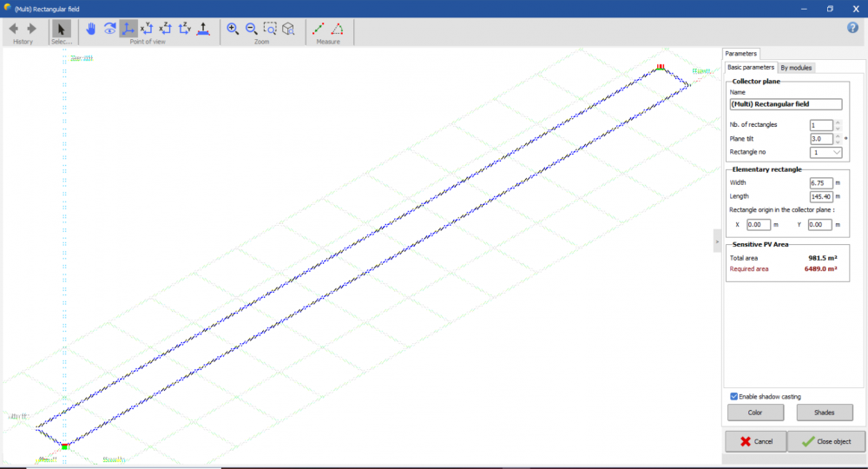Click the Required area value 6489.0 m²
868x469 pixels.
click(x=820, y=268)
